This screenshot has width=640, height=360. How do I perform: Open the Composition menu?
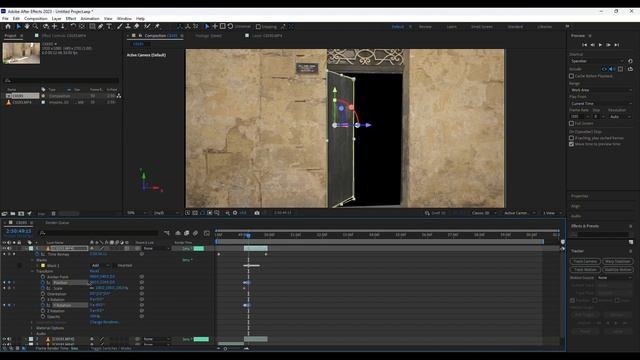coord(36,18)
